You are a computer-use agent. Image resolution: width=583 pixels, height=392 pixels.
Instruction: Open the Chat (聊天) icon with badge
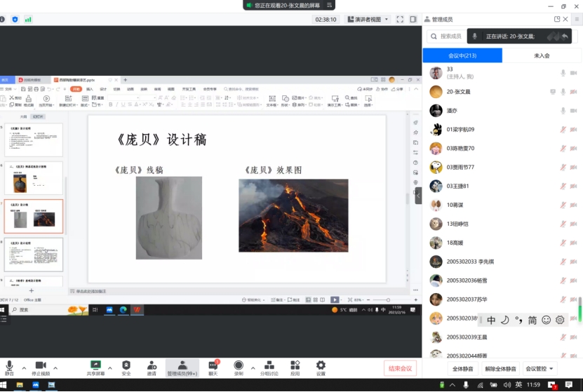coord(213,368)
